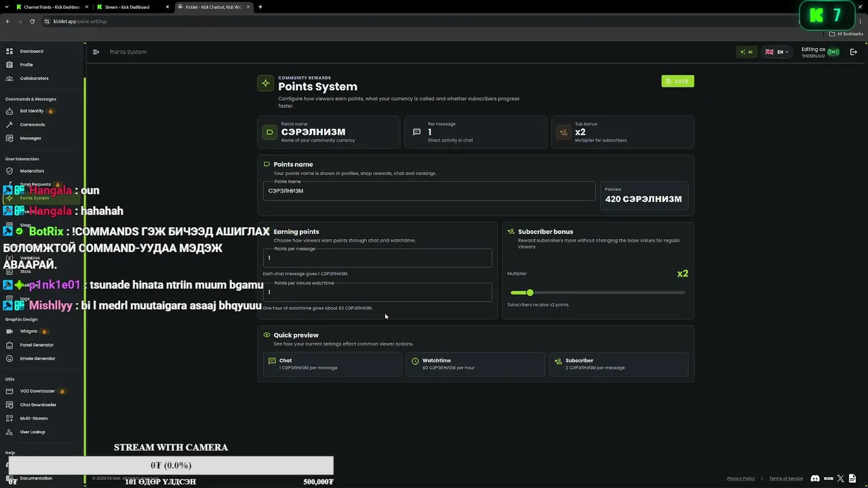Screen dimensions: 868x488
Task: Focus the Points per message field
Action: (x=377, y=258)
